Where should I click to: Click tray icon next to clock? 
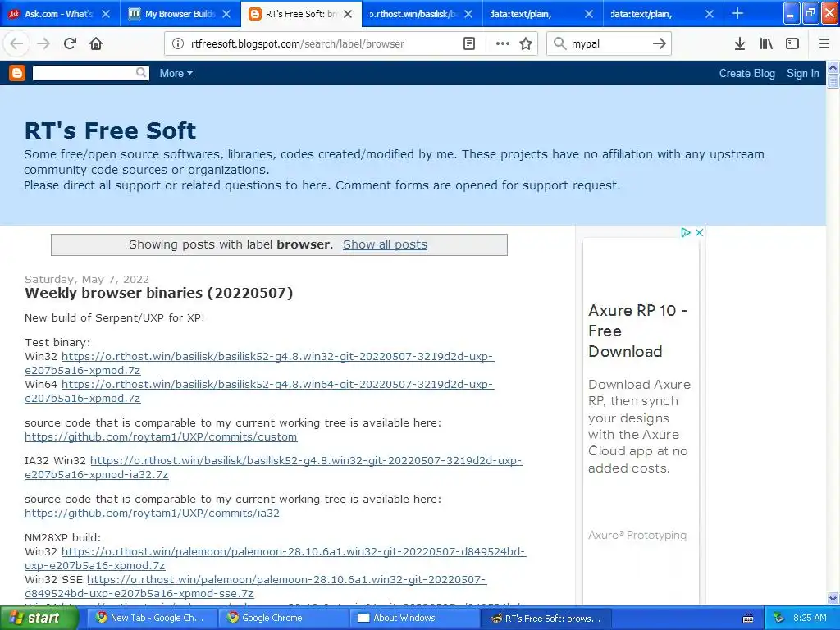pos(779,618)
